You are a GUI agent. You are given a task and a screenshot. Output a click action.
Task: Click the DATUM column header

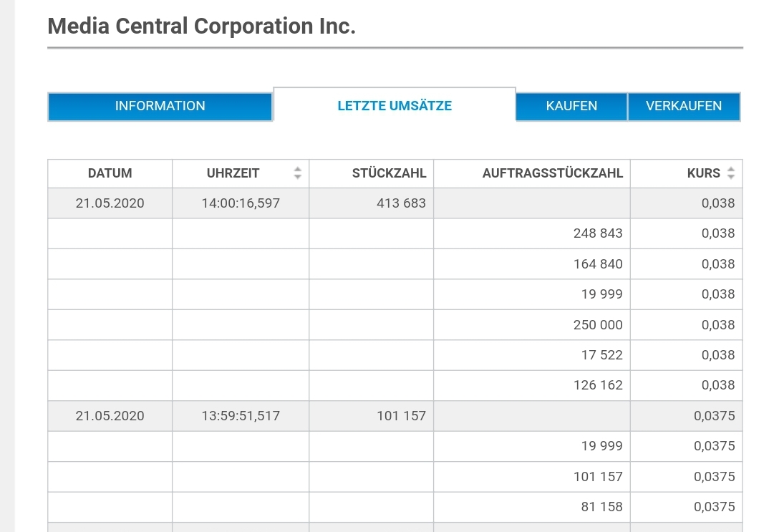click(x=110, y=173)
